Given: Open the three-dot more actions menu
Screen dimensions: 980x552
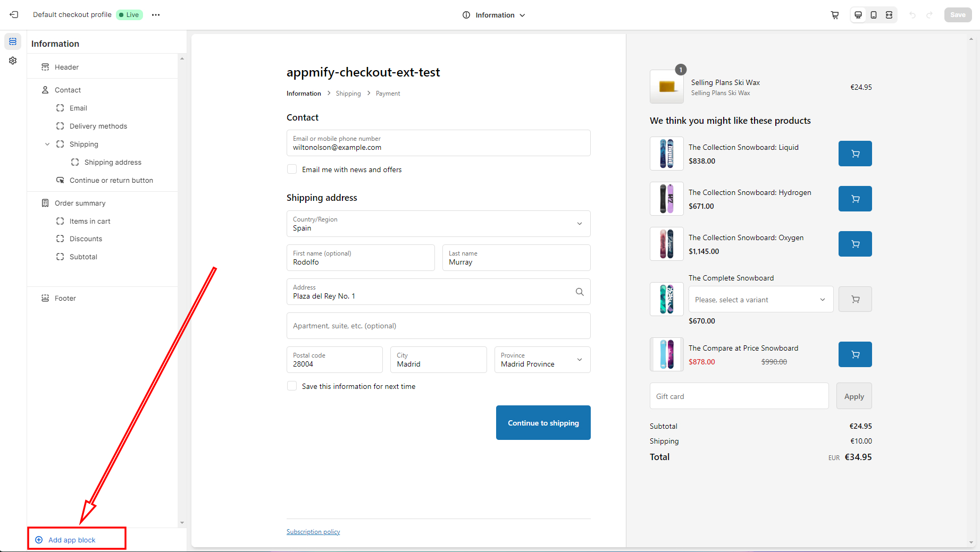Looking at the screenshot, I should coord(156,15).
